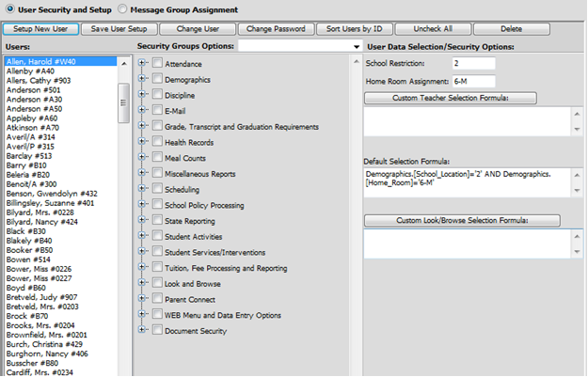Select Message Group Assignment radio button
588x377 pixels.
coord(122,9)
